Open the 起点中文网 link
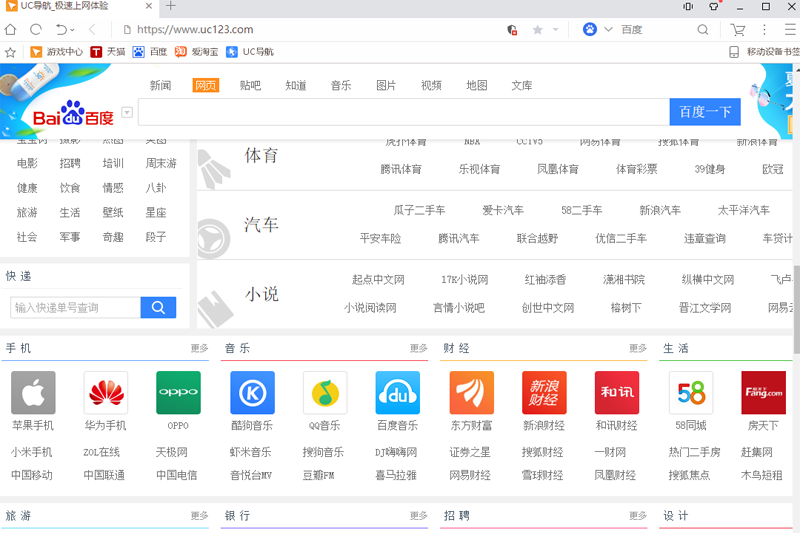Viewport: 800px width, 533px height. pyautogui.click(x=378, y=280)
